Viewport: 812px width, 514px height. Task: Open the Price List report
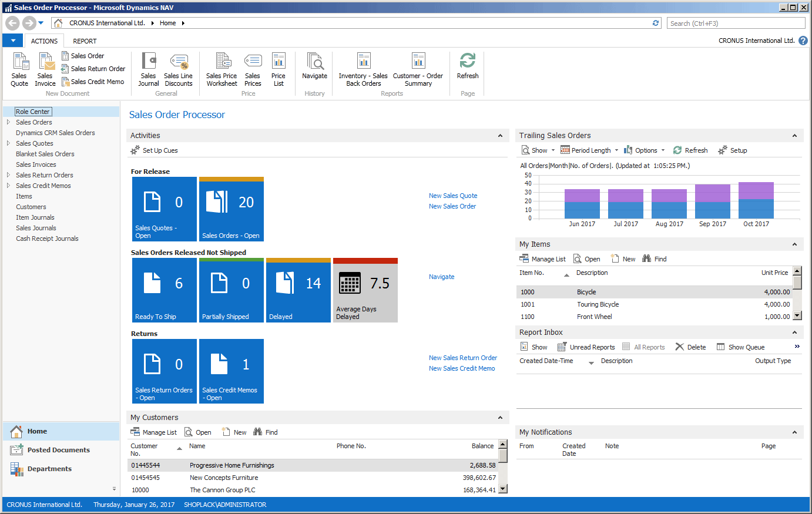pyautogui.click(x=279, y=69)
